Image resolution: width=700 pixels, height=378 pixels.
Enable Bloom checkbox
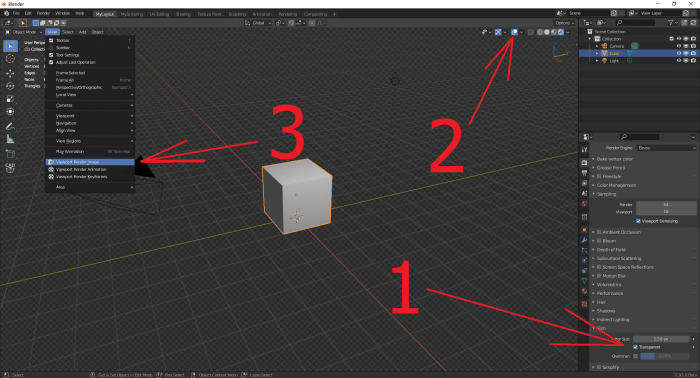(x=599, y=241)
